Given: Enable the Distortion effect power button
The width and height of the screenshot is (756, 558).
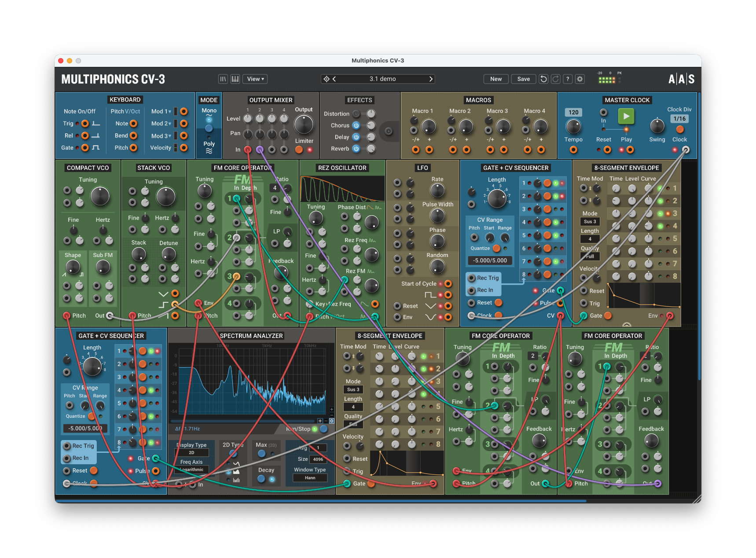Looking at the screenshot, I should tap(356, 114).
